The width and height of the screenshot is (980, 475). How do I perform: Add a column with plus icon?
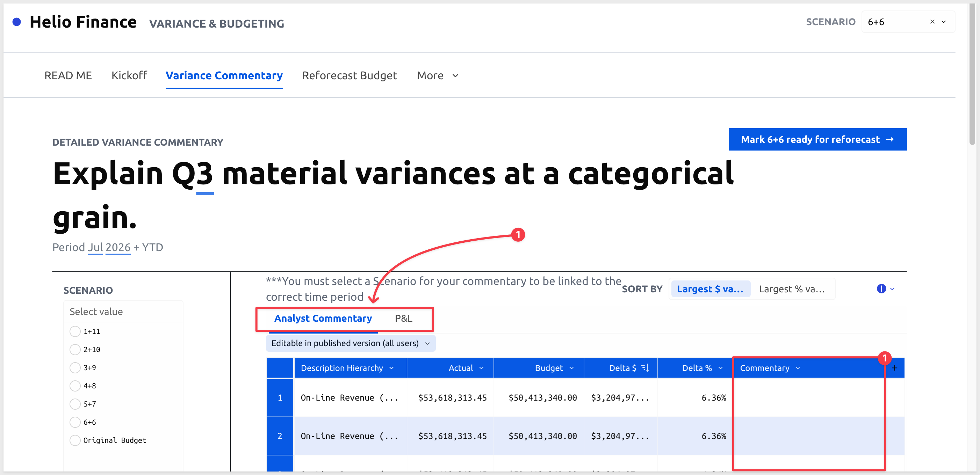pyautogui.click(x=894, y=368)
